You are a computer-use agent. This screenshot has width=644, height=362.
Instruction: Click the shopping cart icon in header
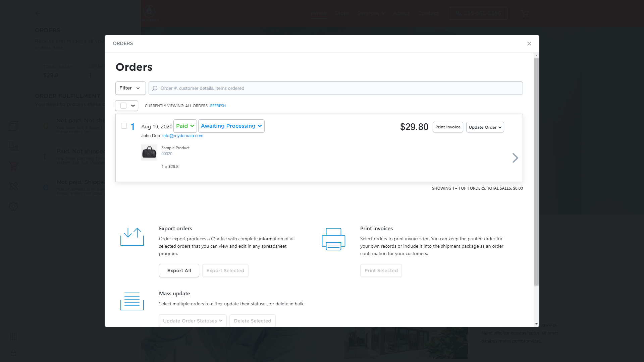pyautogui.click(x=525, y=13)
